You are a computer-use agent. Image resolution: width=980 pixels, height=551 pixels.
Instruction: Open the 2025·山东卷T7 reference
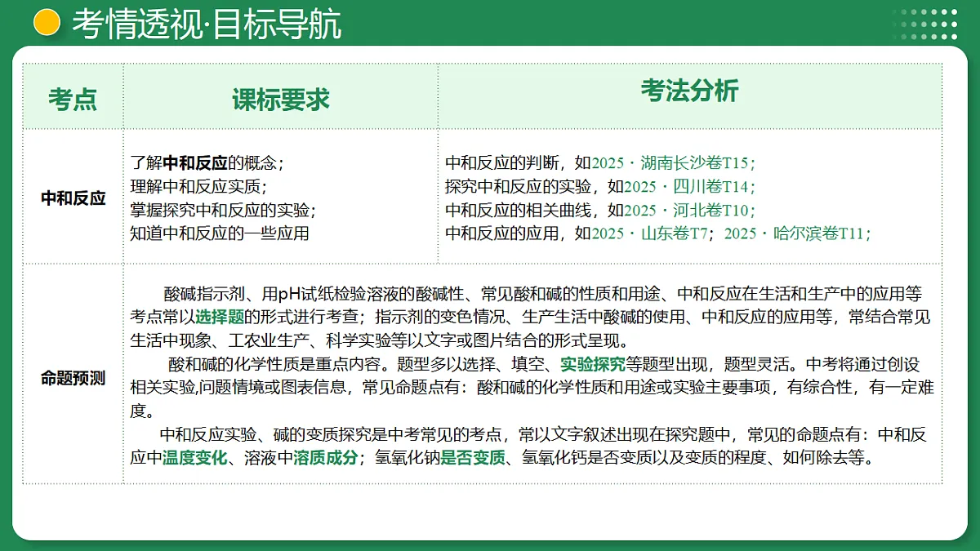pos(649,233)
